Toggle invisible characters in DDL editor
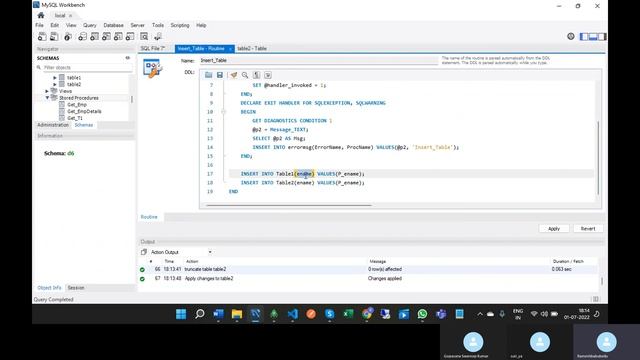Viewport: 640px width, 360px height. [x=256, y=75]
